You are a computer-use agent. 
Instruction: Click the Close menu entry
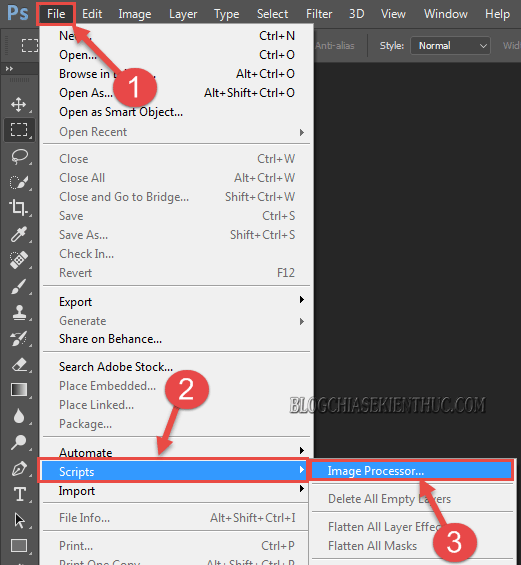click(177, 159)
